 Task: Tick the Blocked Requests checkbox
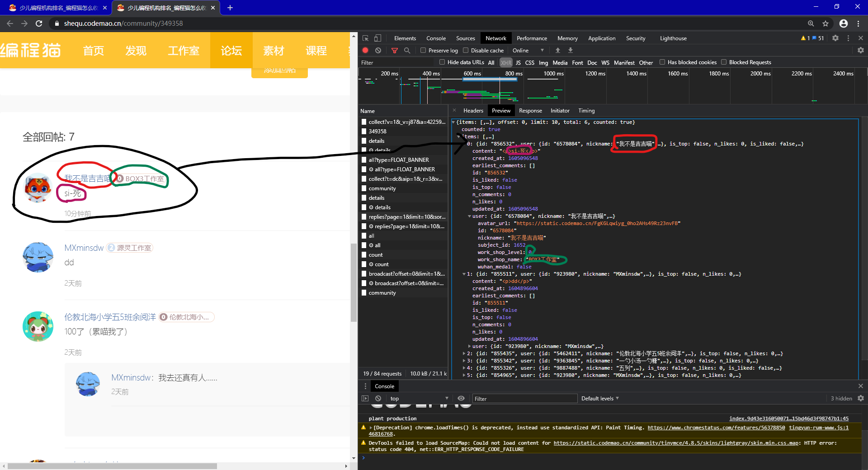[724, 62]
